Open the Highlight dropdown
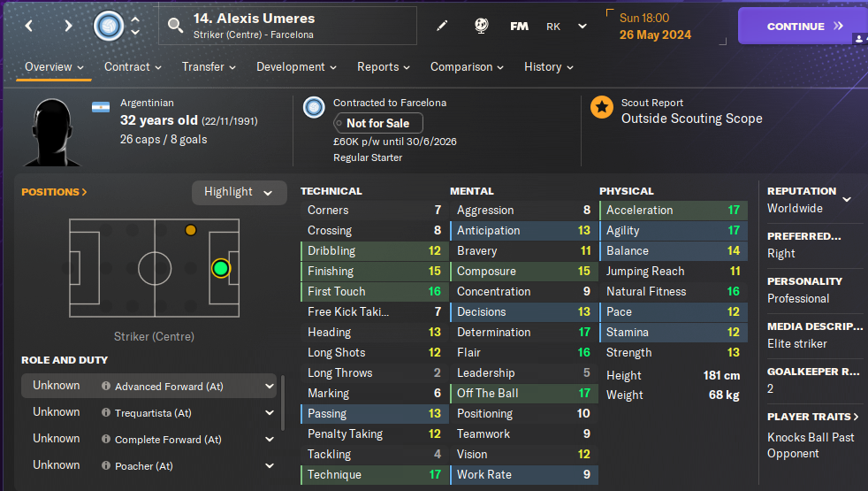Image resolution: width=868 pixels, height=491 pixels. (239, 192)
